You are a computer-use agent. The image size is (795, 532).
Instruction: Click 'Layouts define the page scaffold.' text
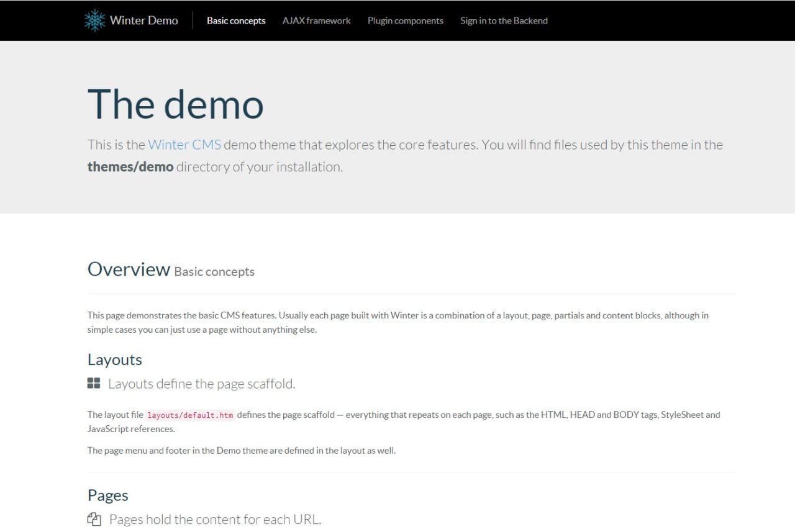pos(202,384)
